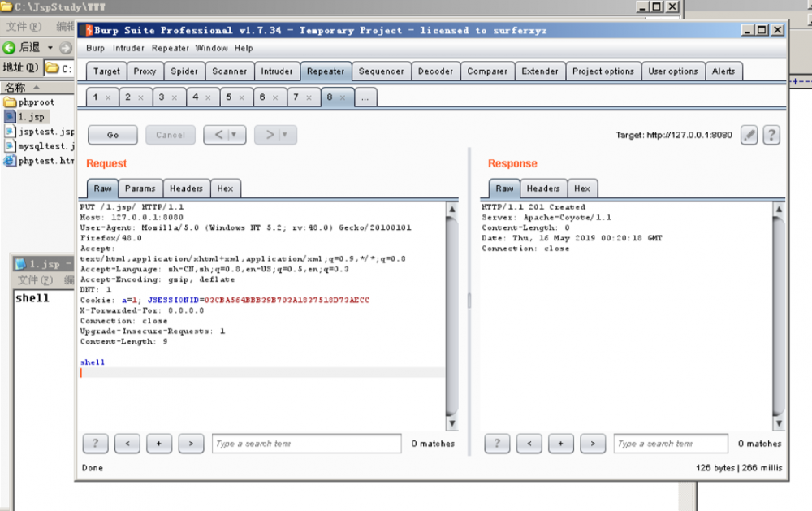
Task: Open the Target tab
Action: [x=106, y=71]
